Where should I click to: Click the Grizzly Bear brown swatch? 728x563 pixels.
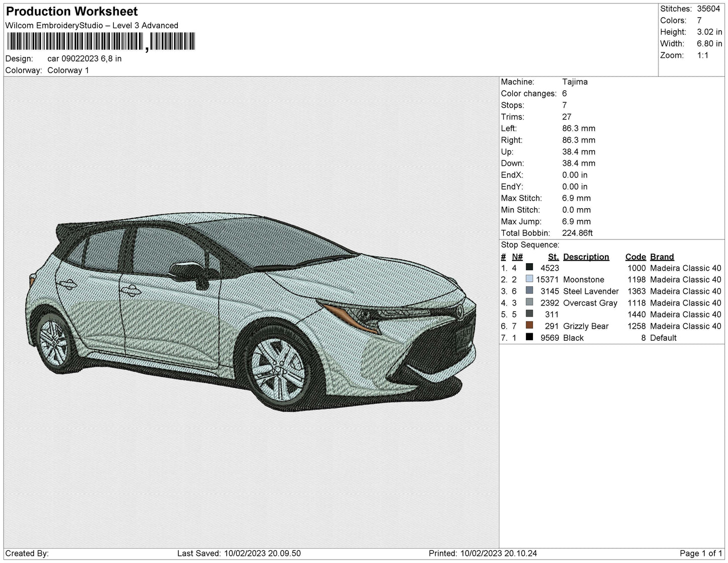(529, 326)
